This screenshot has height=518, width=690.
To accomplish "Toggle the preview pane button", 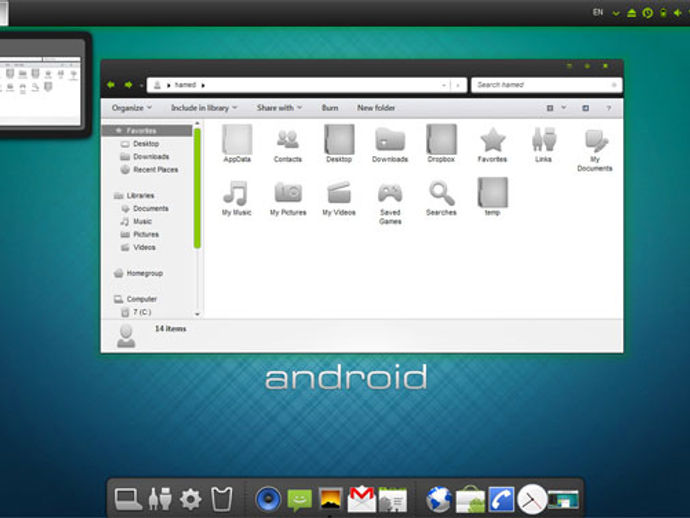I will coord(586,108).
